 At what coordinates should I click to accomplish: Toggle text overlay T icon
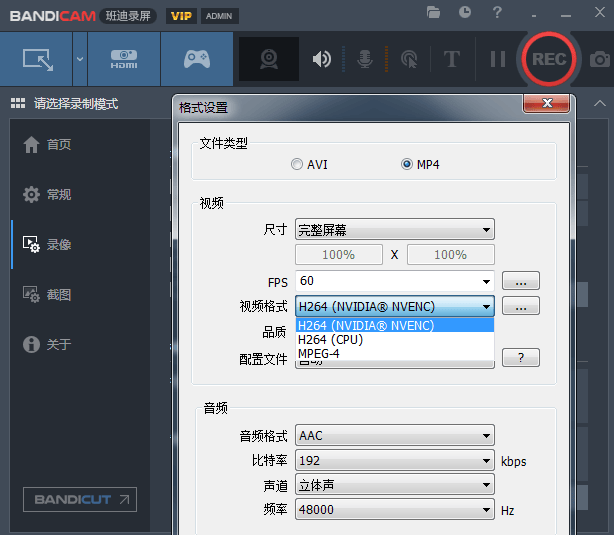(x=452, y=60)
